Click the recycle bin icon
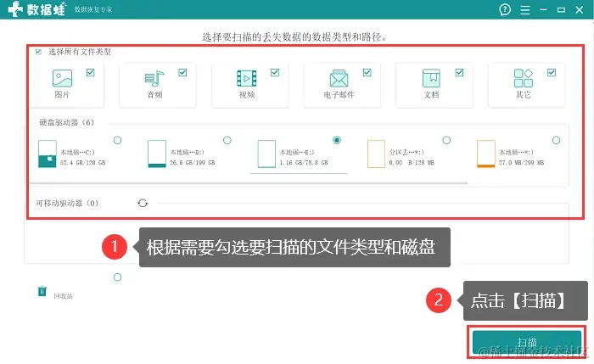594x364 pixels. pos(42,291)
